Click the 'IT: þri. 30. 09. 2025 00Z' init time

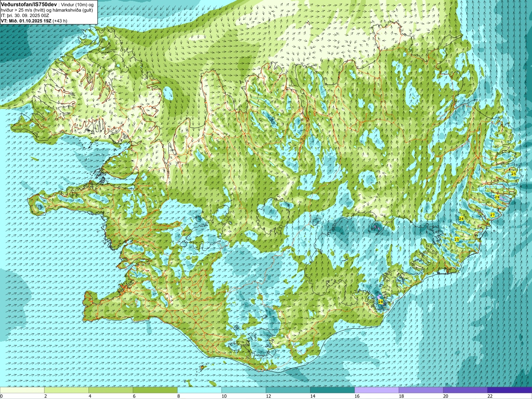[25, 15]
